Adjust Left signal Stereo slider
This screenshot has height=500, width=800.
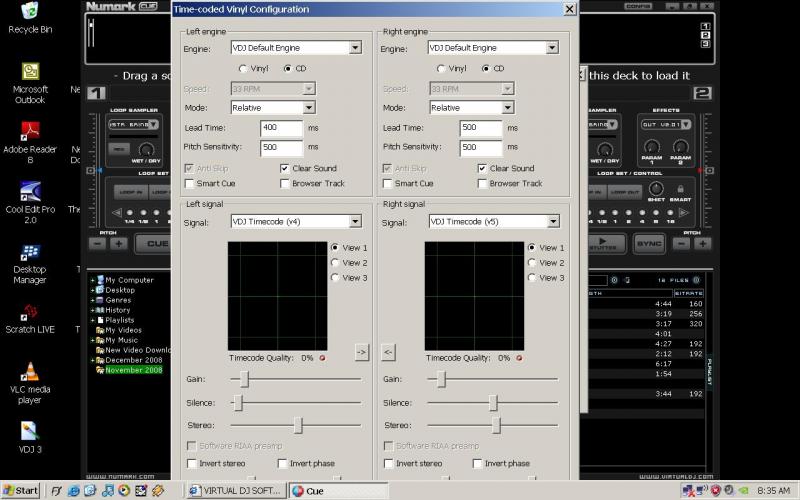tap(298, 425)
